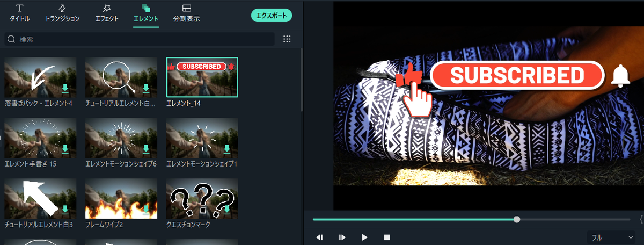Download エレメントモーションシェイプ6 via its arrow icon
The image size is (644, 245).
coord(147,149)
